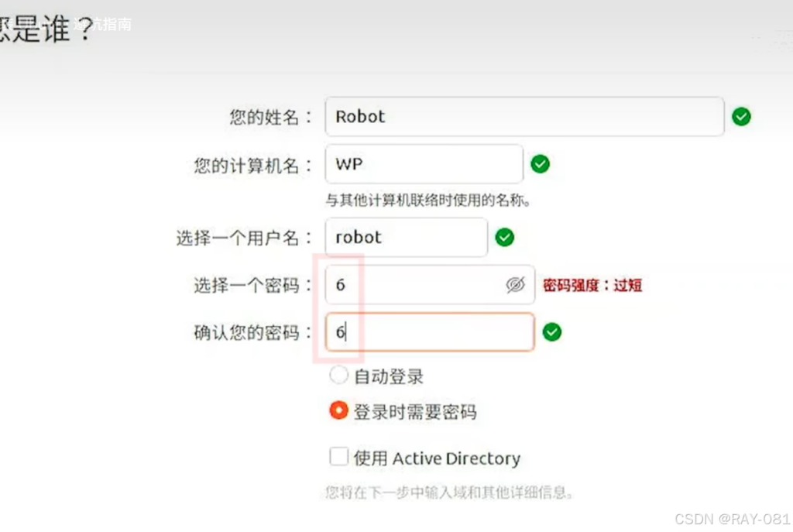Screen dimensions: 793x532
Task: Click the computer name field containing WP
Action: point(424,164)
